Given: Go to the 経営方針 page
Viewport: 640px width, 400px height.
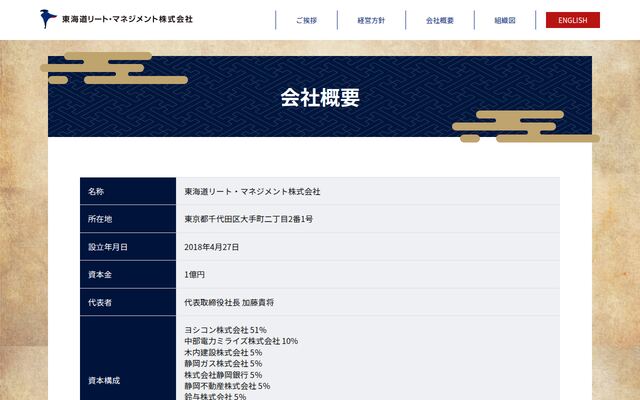Looking at the screenshot, I should (x=371, y=20).
